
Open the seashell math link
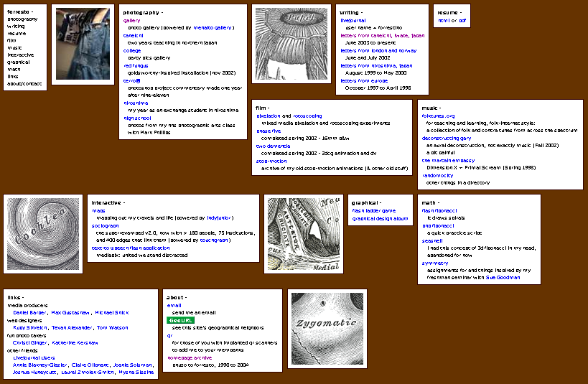coord(432,240)
